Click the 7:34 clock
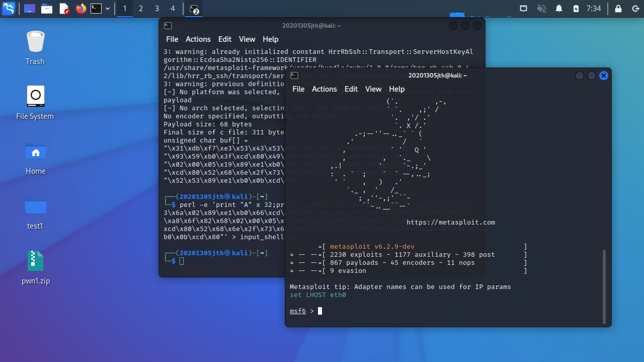The width and height of the screenshot is (644, 362). (594, 9)
